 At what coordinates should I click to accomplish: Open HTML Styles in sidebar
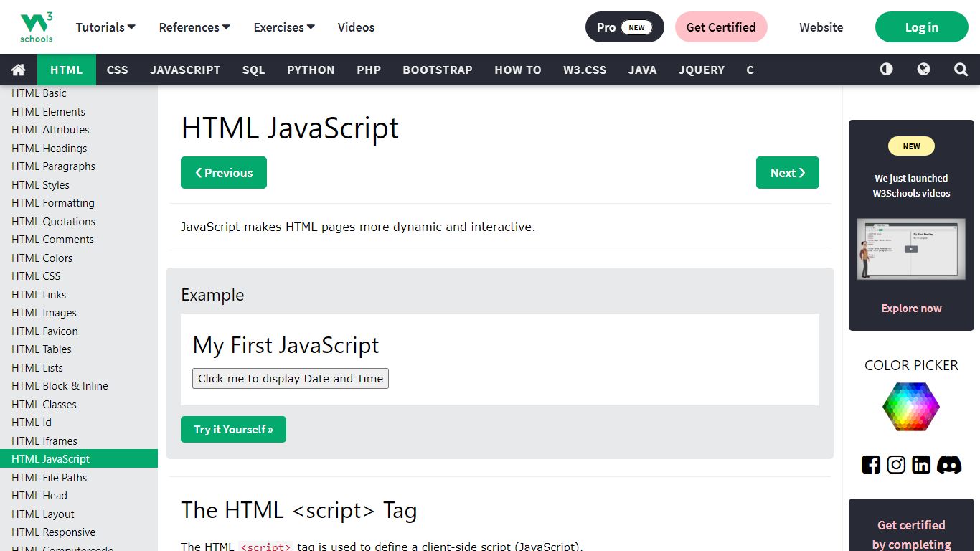pos(79,184)
